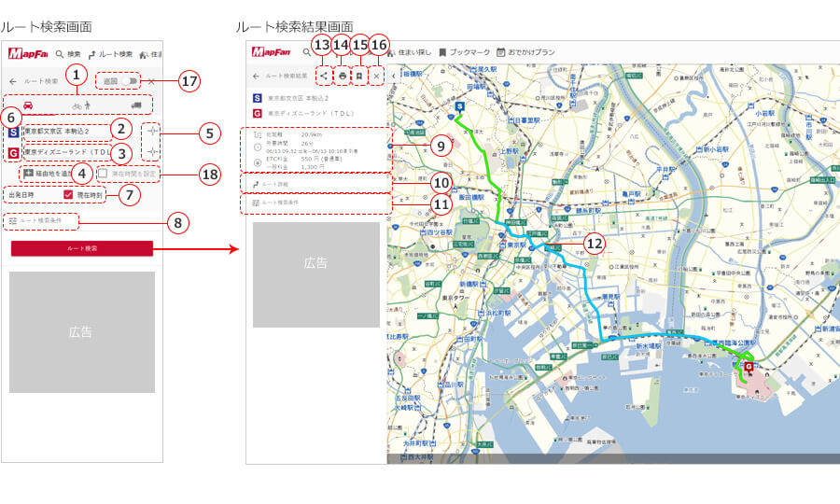Collapse the side panel with map-edge chevron
Screen dimensions: 840x504
click(394, 76)
